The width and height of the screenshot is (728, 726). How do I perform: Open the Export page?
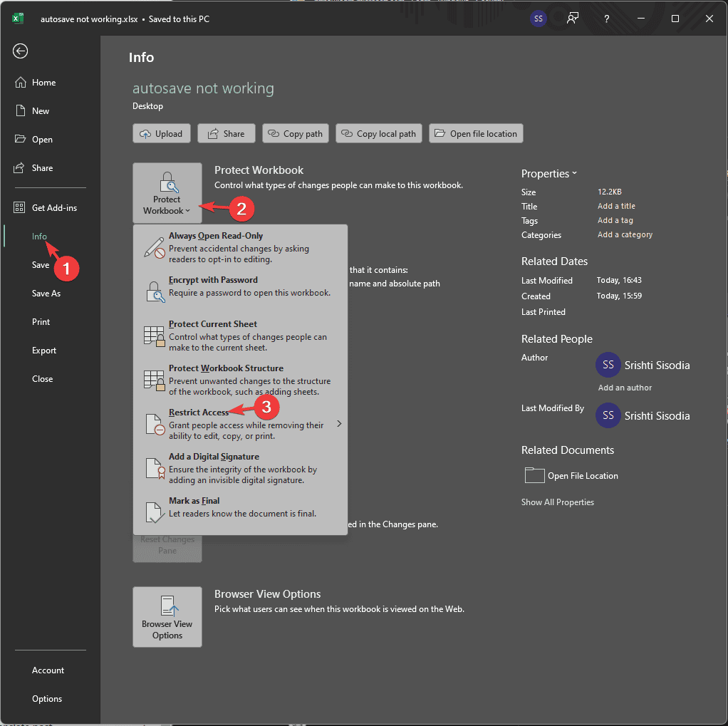pos(43,351)
